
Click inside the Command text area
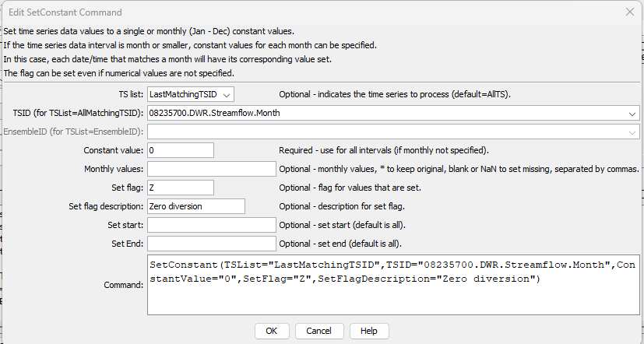tap(393, 285)
